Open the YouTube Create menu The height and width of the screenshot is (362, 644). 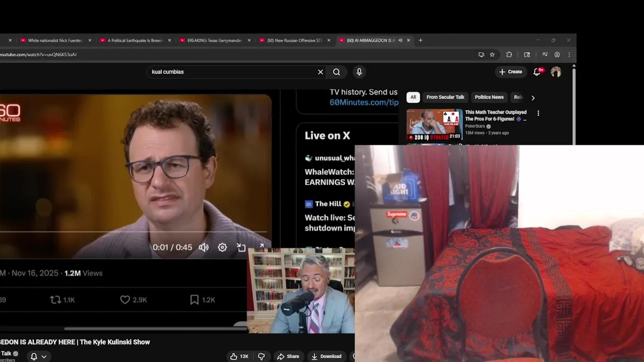click(511, 72)
